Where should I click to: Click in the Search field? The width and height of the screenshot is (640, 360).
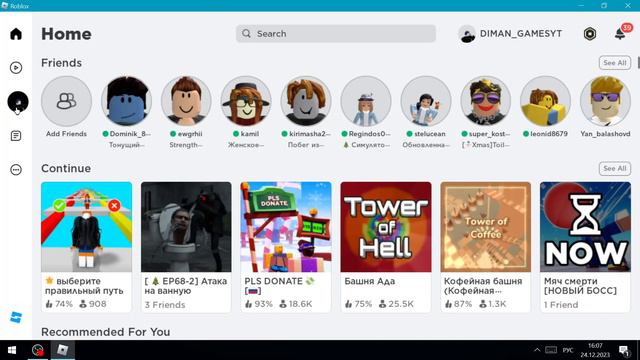point(336,34)
